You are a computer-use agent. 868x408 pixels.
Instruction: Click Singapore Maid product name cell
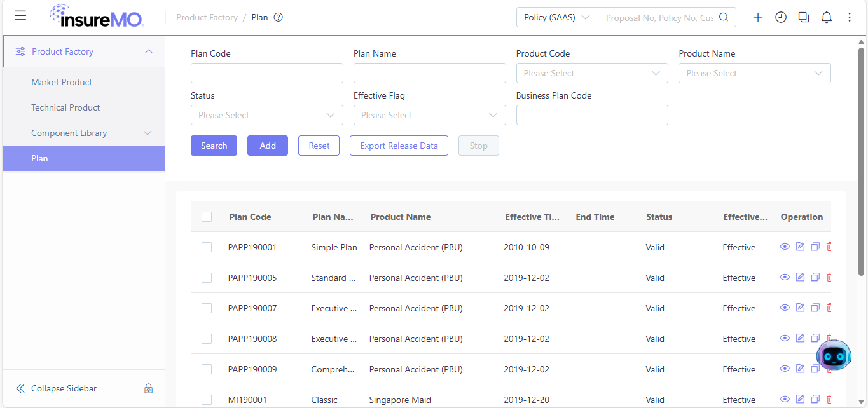[x=400, y=400]
